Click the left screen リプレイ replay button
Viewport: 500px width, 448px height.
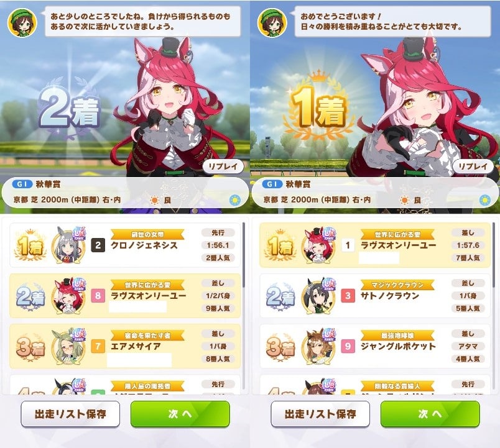pyautogui.click(x=223, y=166)
